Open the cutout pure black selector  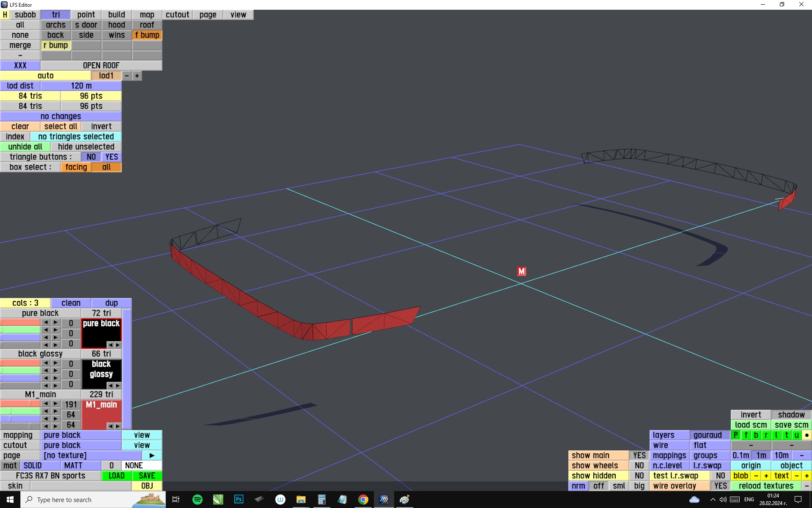[81, 445]
